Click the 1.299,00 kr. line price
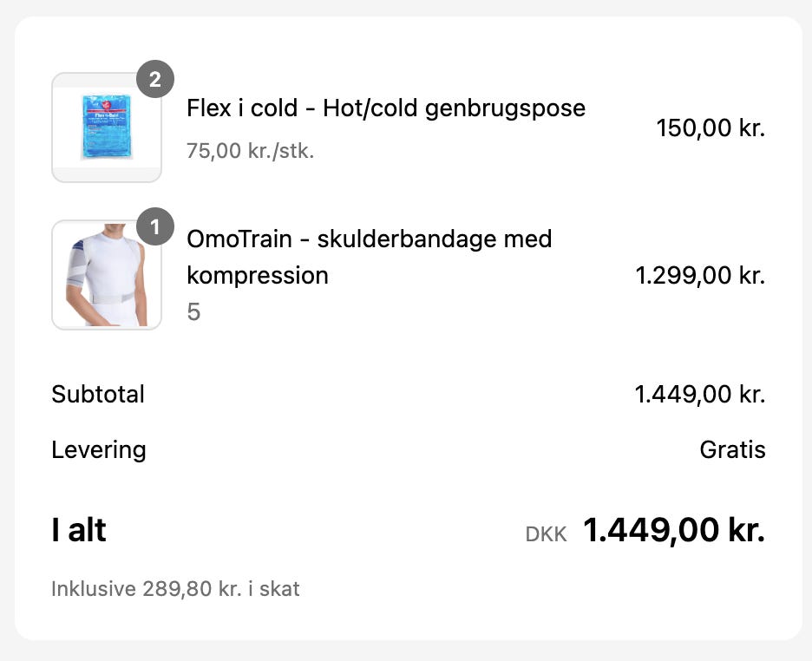The height and width of the screenshot is (661, 812). tap(700, 276)
